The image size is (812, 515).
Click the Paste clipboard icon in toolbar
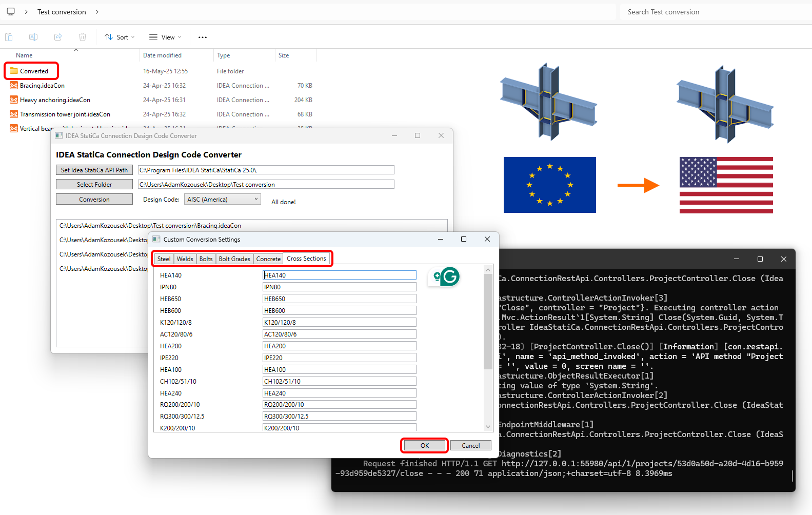[9, 37]
